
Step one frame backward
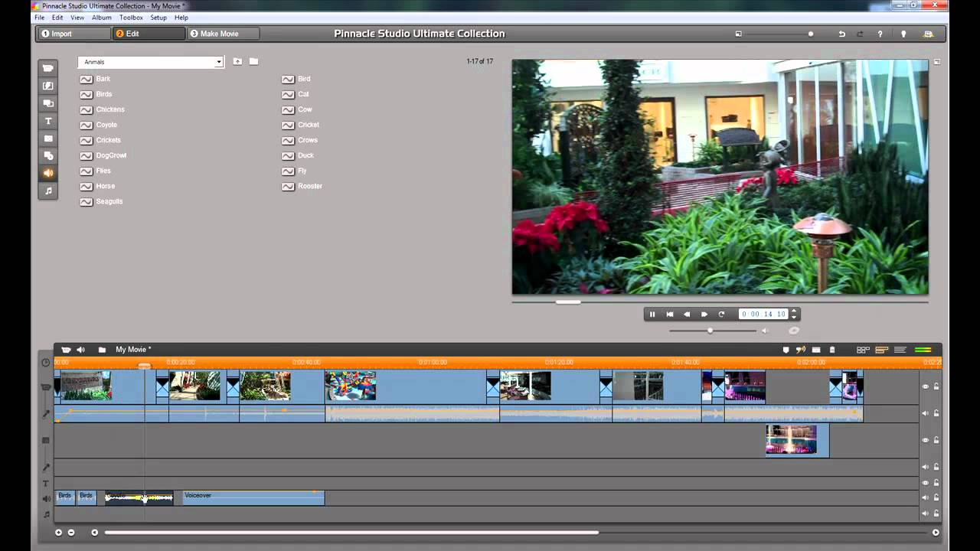coord(687,314)
